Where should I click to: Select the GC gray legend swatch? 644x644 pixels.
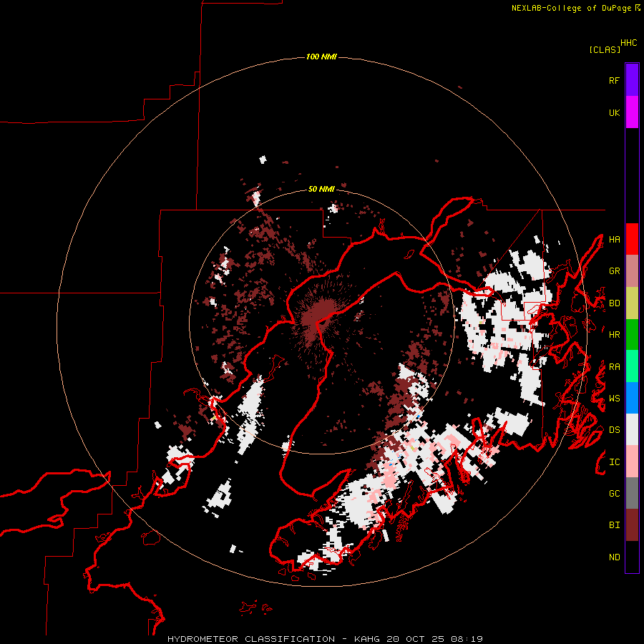coord(632,493)
